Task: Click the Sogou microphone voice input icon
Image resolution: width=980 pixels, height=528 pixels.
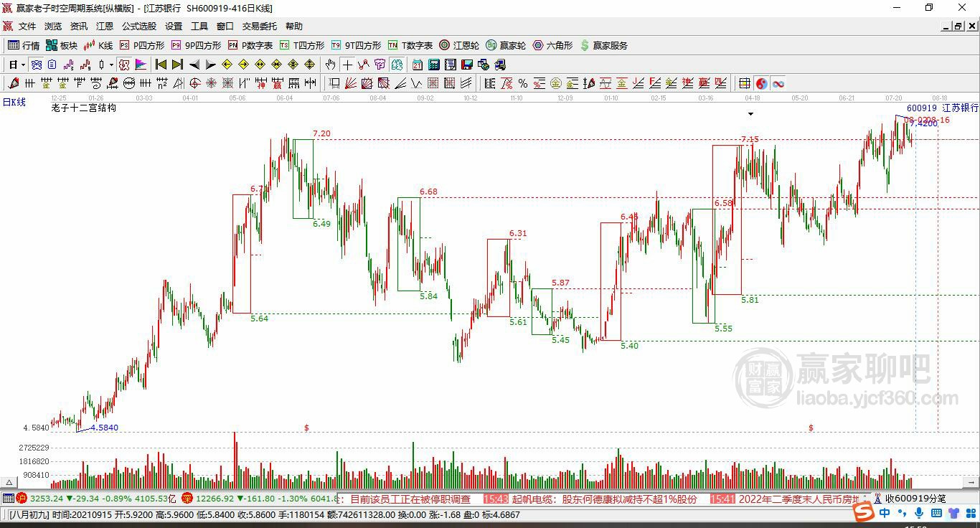Action: point(918,513)
